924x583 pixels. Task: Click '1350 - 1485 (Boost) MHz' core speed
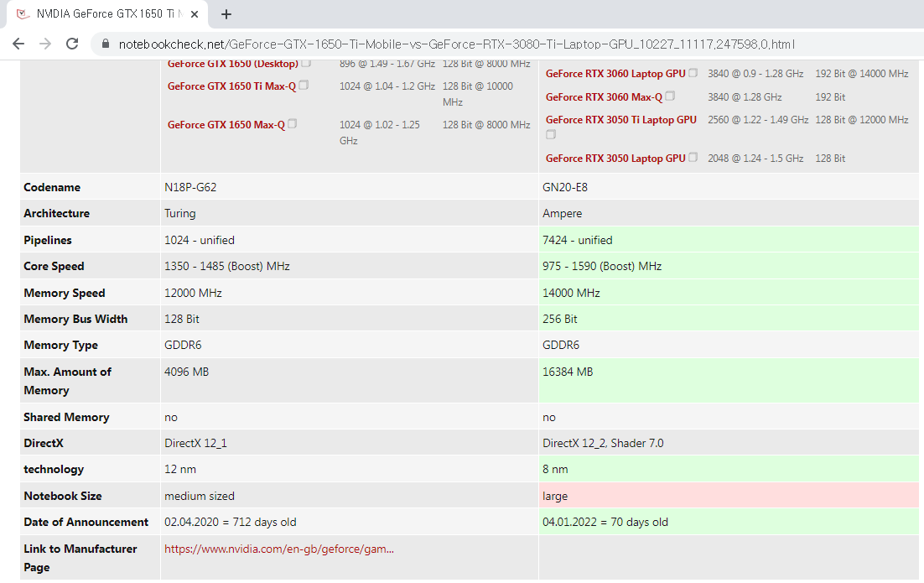tap(227, 266)
